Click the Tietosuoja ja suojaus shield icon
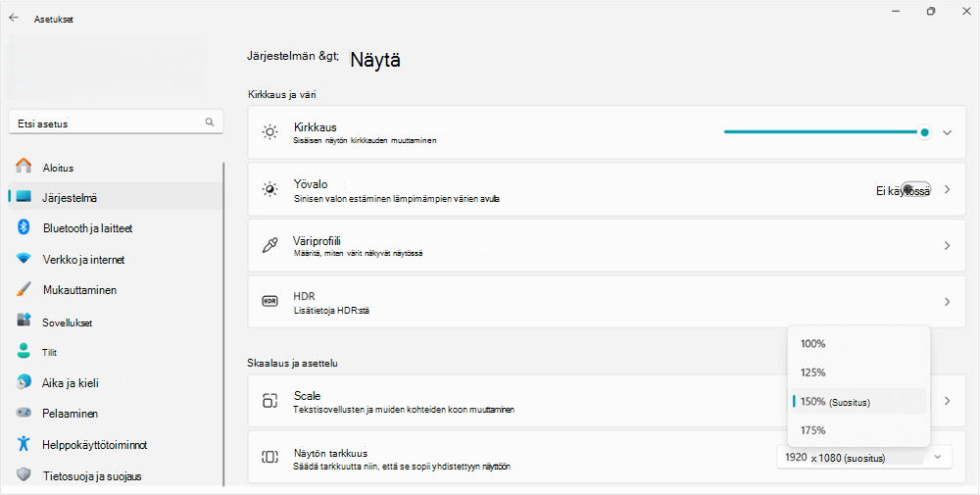The height and width of the screenshot is (495, 980). 24,474
